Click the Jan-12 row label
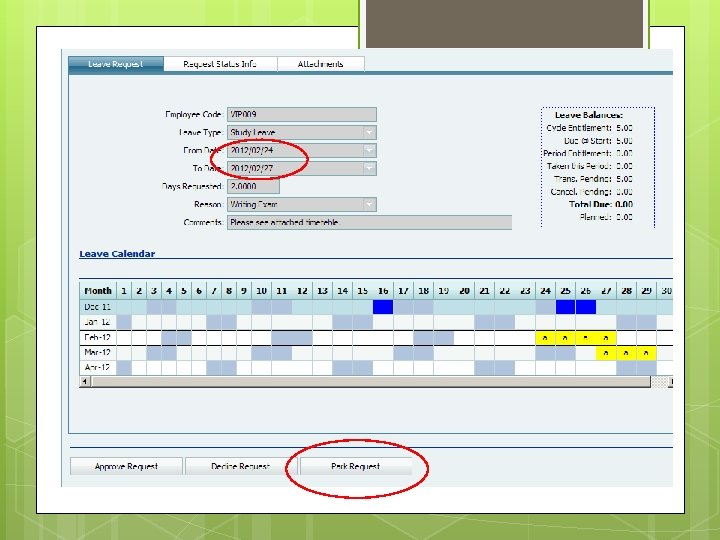This screenshot has height=540, width=720. 98,322
